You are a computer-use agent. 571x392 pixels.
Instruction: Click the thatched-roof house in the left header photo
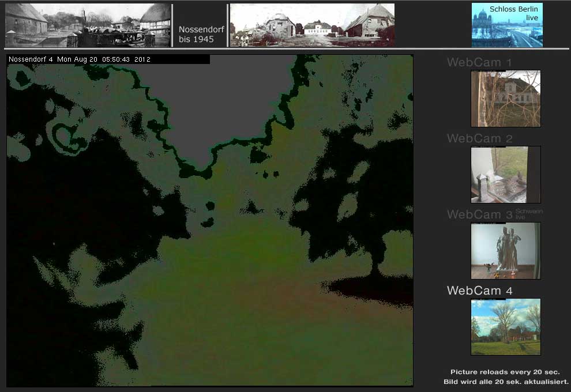(156, 17)
